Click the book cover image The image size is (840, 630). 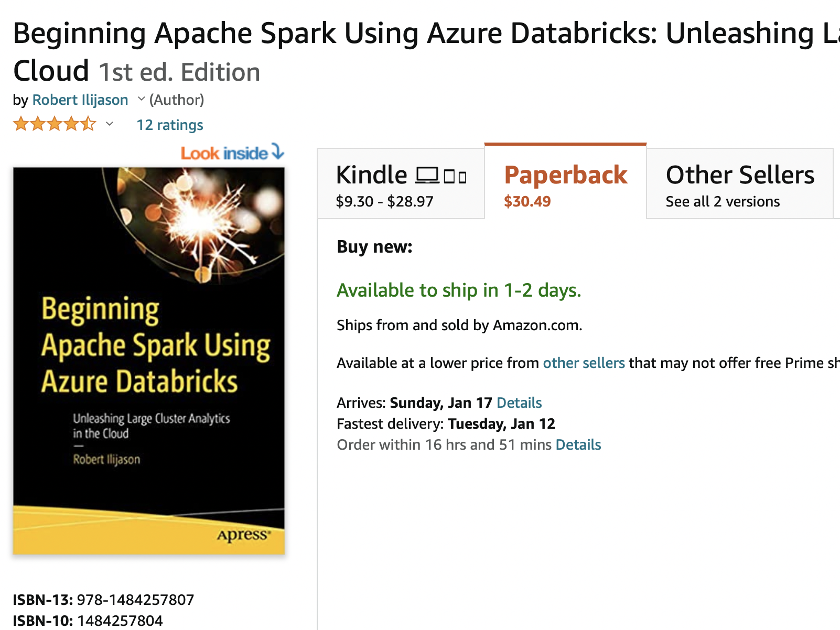[149, 361]
